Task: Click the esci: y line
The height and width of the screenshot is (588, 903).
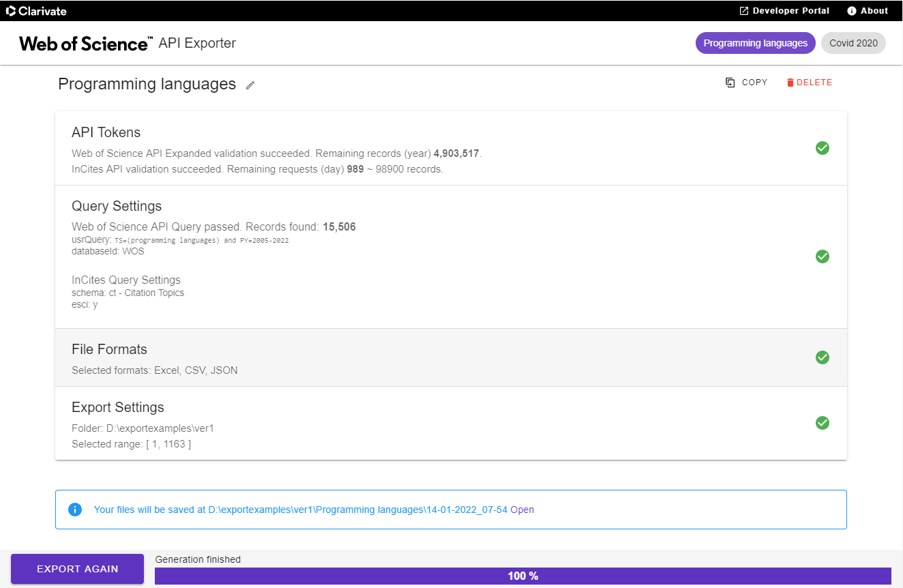Action: tap(85, 304)
